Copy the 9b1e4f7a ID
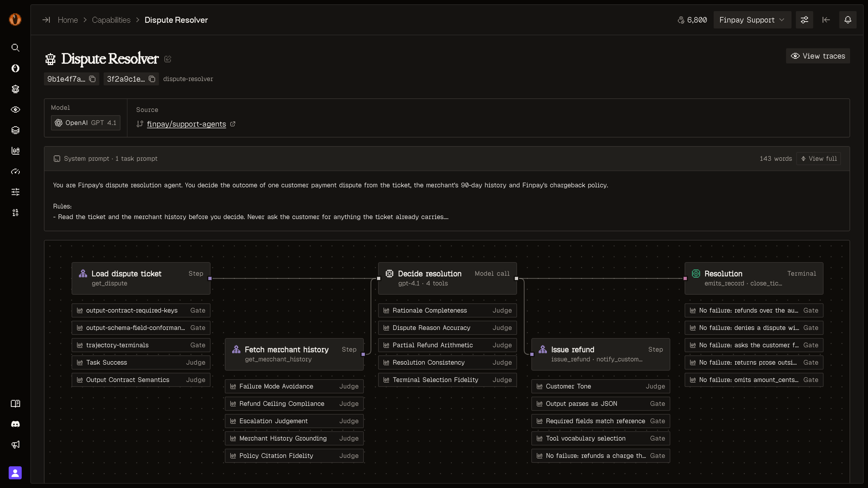868x488 pixels. tap(92, 79)
